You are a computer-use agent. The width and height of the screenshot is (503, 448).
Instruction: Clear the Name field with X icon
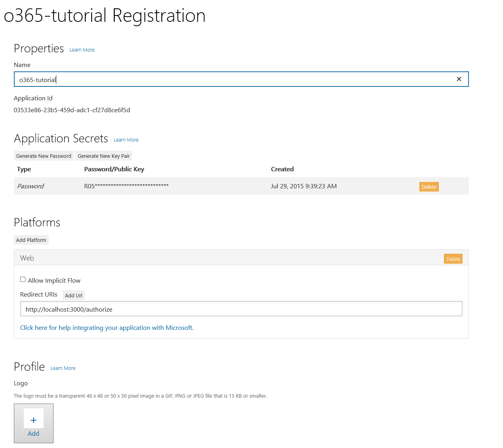[459, 79]
